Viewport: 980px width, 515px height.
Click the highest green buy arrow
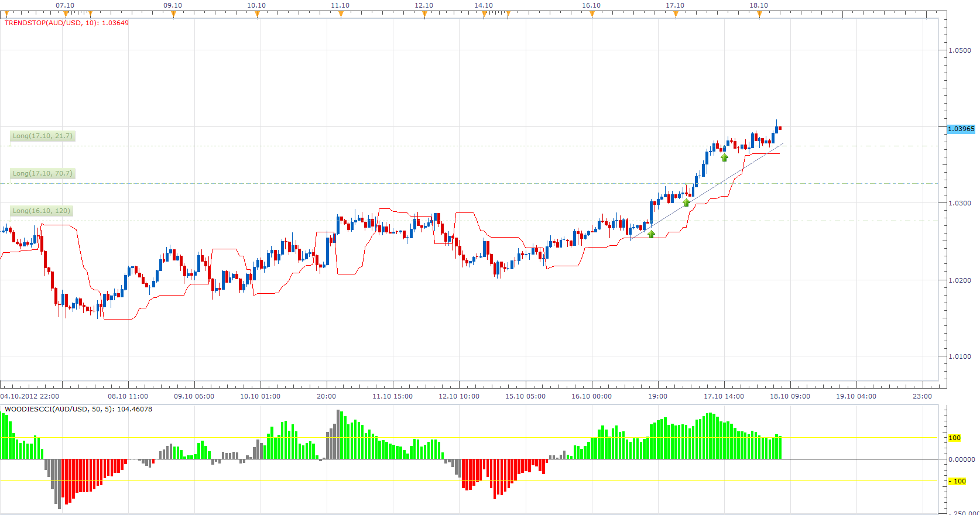point(724,157)
